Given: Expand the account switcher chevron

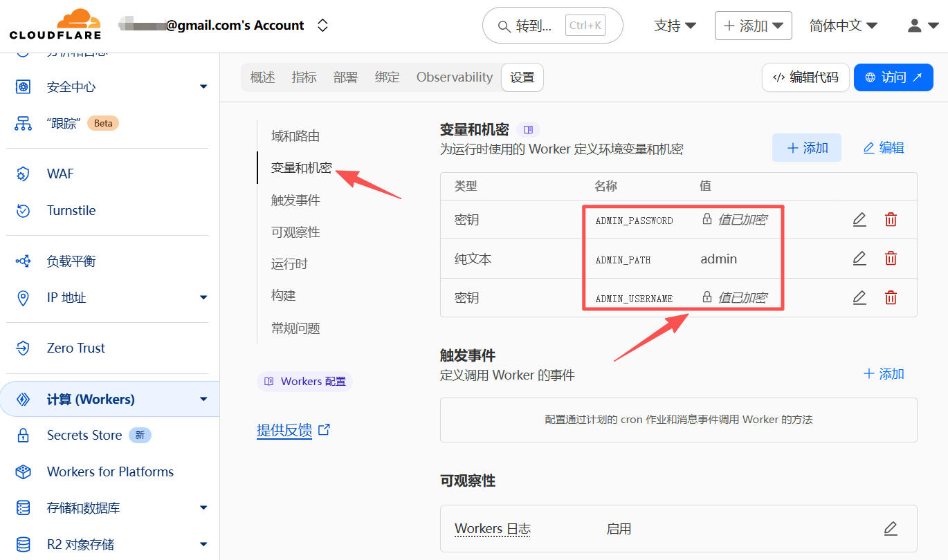Looking at the screenshot, I should tap(322, 26).
